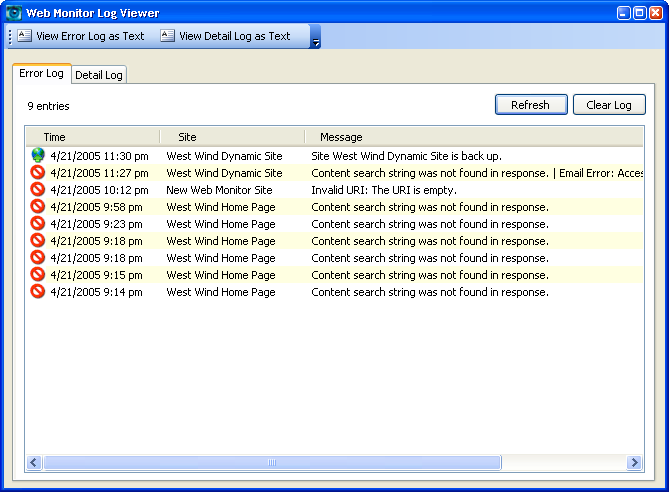Viewport: 669px width, 492px height.
Task: Click the horizontal scrollbar right arrow
Action: pyautogui.click(x=634, y=463)
